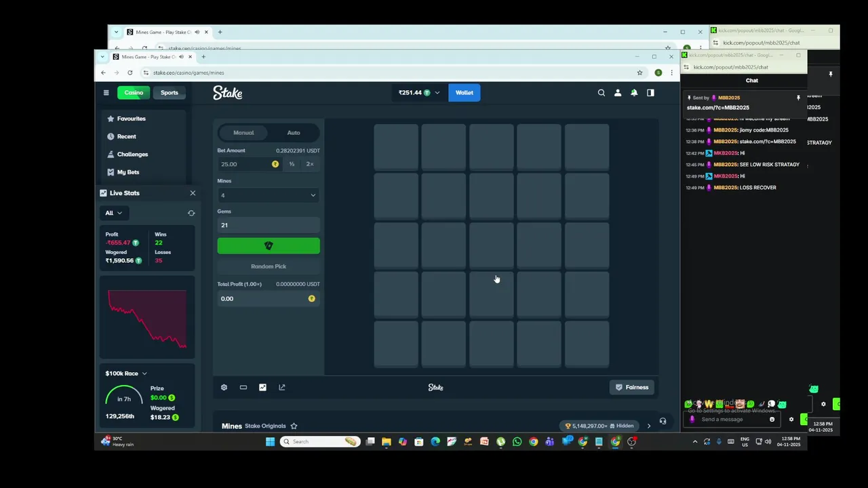Open the Mines count dropdown
The height and width of the screenshot is (488, 868).
click(x=269, y=195)
